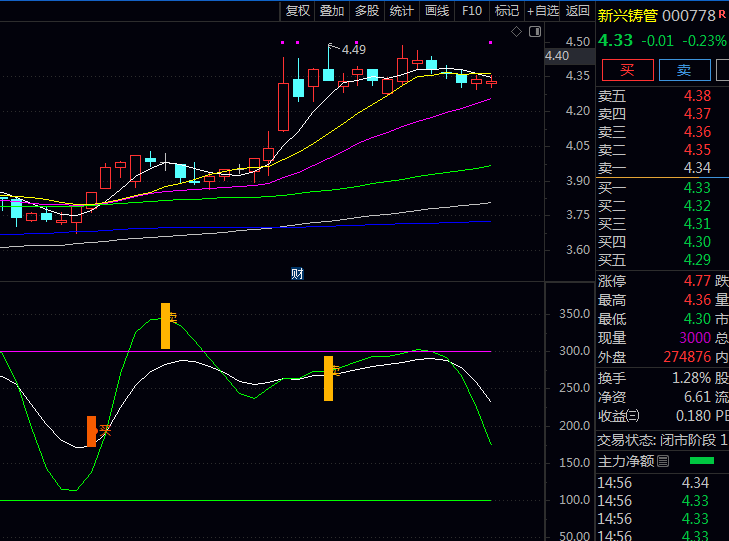Click the first yellow 卖 signal bar
729x541 pixels.
[x=166, y=325]
